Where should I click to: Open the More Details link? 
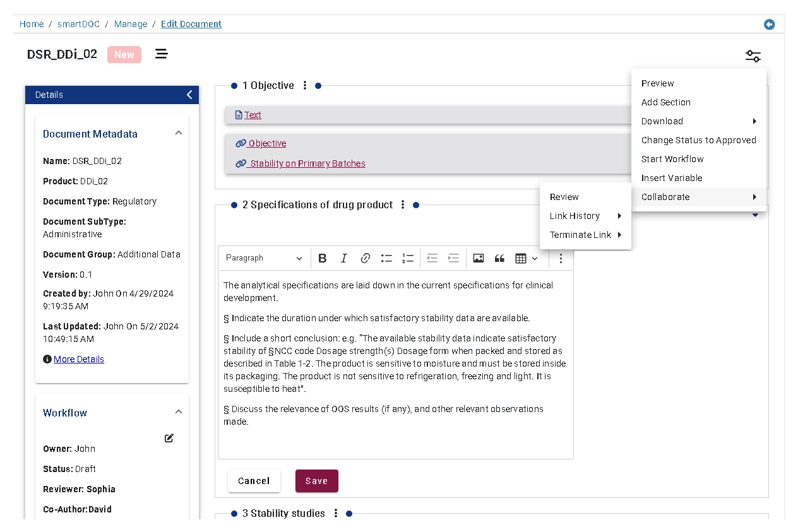click(x=79, y=359)
